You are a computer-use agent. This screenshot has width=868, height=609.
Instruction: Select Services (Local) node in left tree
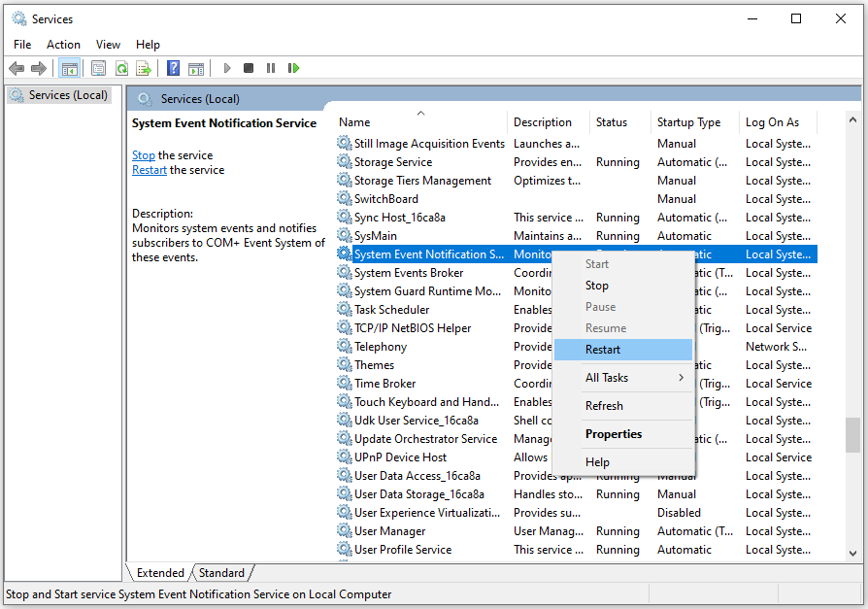click(x=60, y=95)
